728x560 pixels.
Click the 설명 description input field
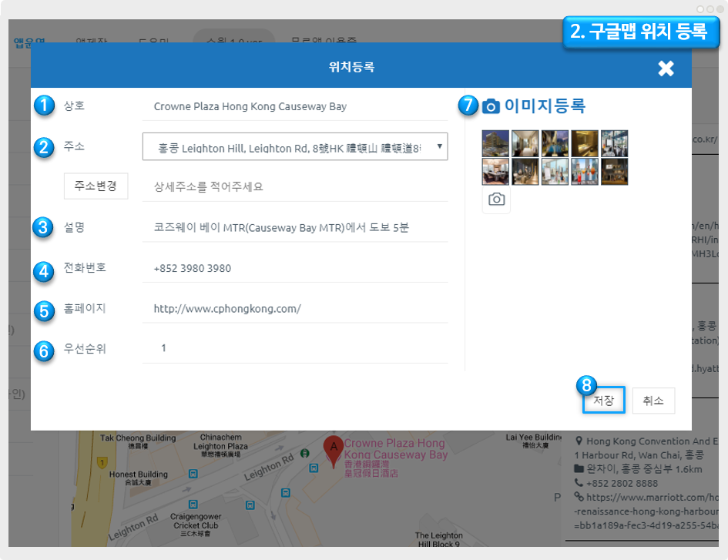[x=294, y=227]
